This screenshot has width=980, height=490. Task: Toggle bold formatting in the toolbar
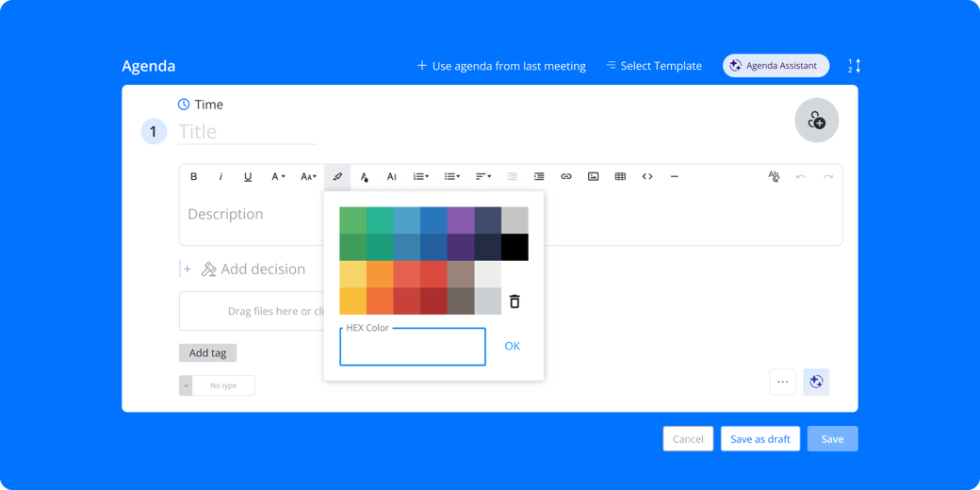(x=194, y=176)
